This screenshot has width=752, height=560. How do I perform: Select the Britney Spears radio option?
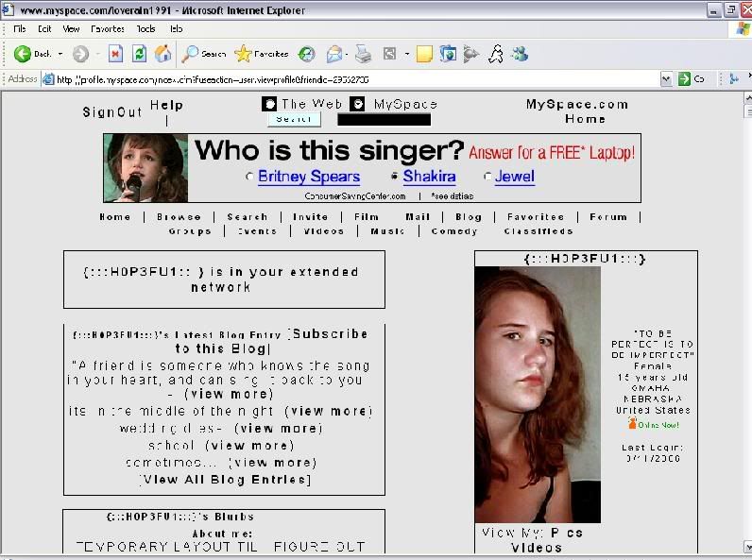coord(249,177)
